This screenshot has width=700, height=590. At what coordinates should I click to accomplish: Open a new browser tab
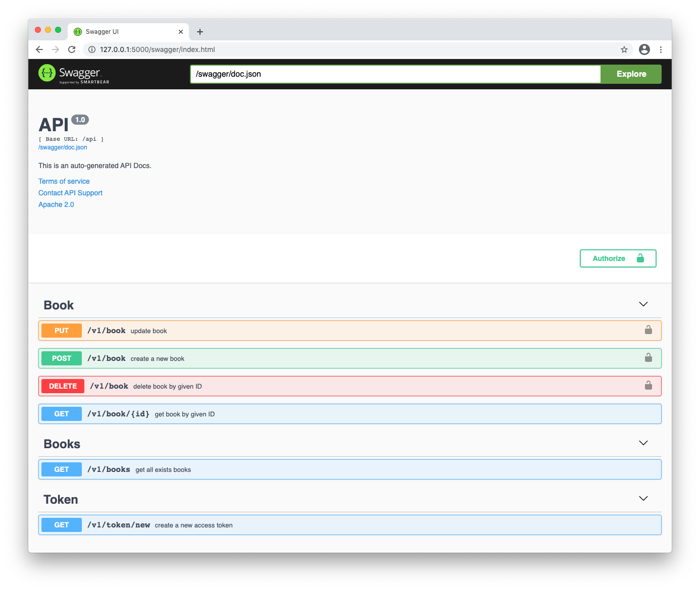click(200, 31)
